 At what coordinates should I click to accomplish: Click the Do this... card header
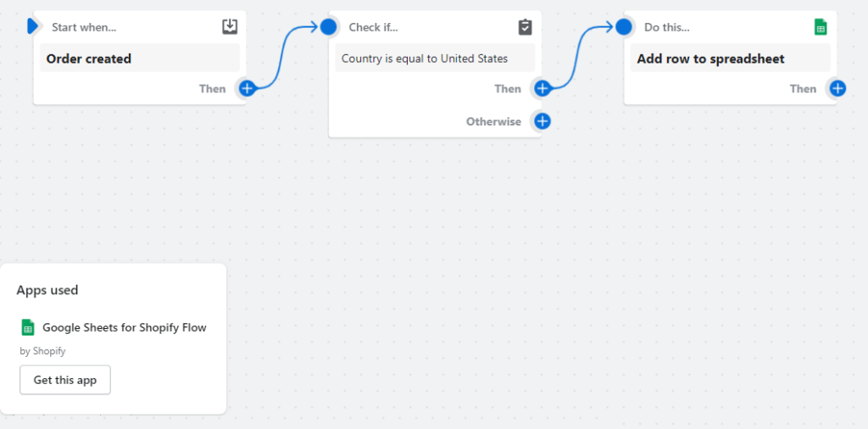click(667, 27)
